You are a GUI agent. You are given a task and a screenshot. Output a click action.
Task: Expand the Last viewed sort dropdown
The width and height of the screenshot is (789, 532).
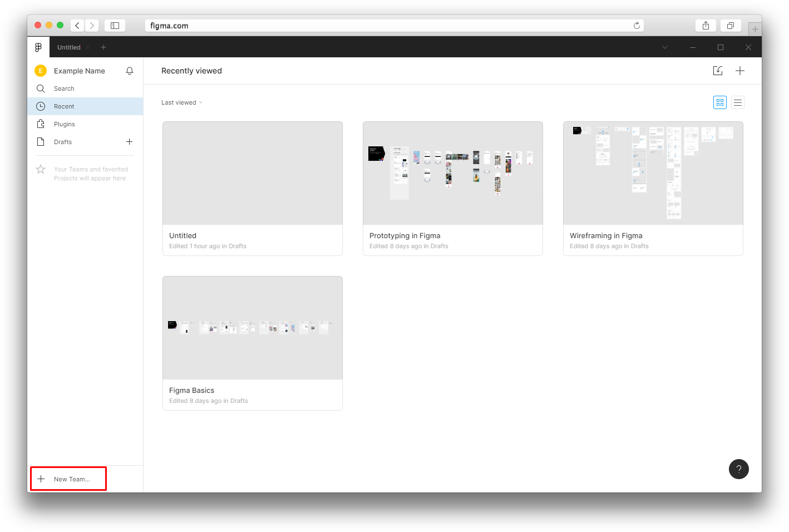tap(182, 102)
